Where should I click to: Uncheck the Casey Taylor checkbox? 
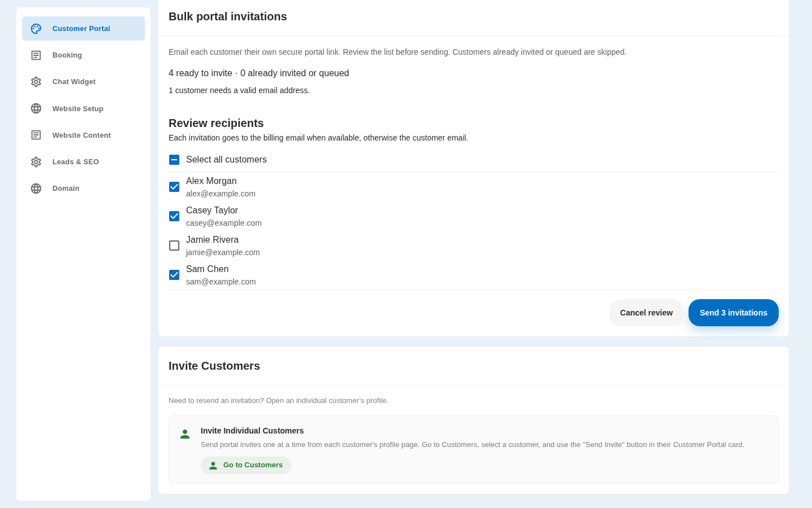(174, 216)
